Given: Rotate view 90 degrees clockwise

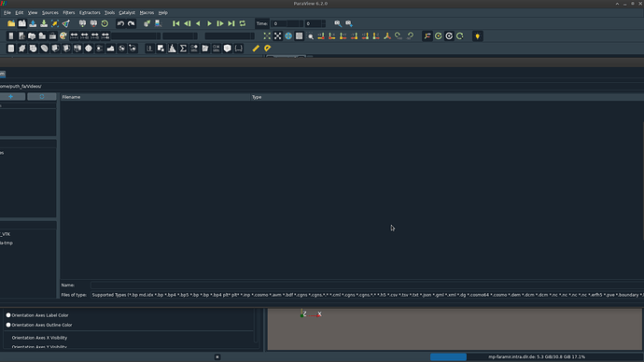Looking at the screenshot, I should [399, 36].
